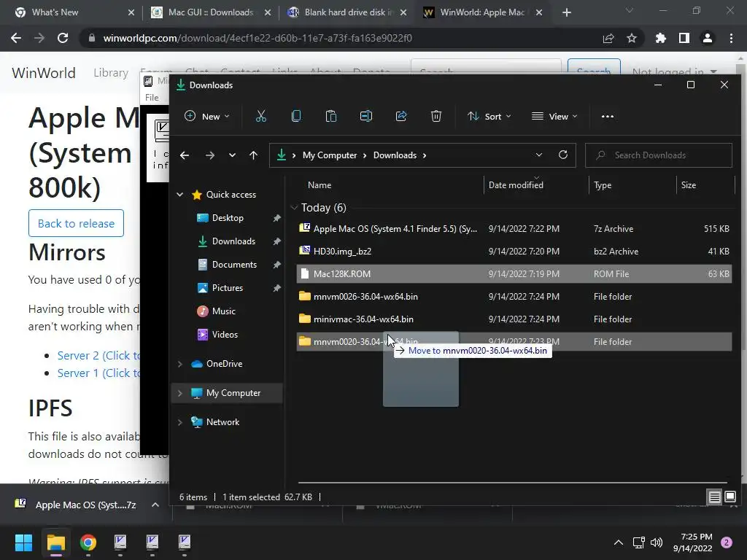Click File Explorer taskbar icon
The image size is (747, 560).
55,542
